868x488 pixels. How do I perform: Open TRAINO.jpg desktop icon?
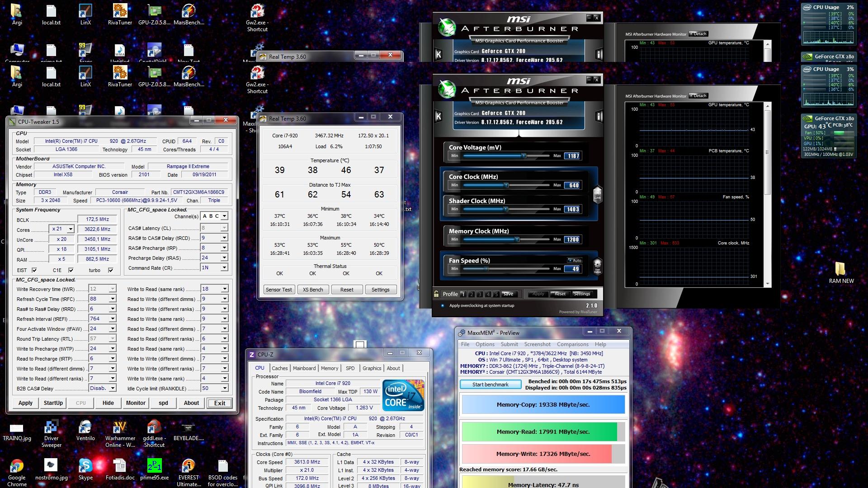(17, 431)
